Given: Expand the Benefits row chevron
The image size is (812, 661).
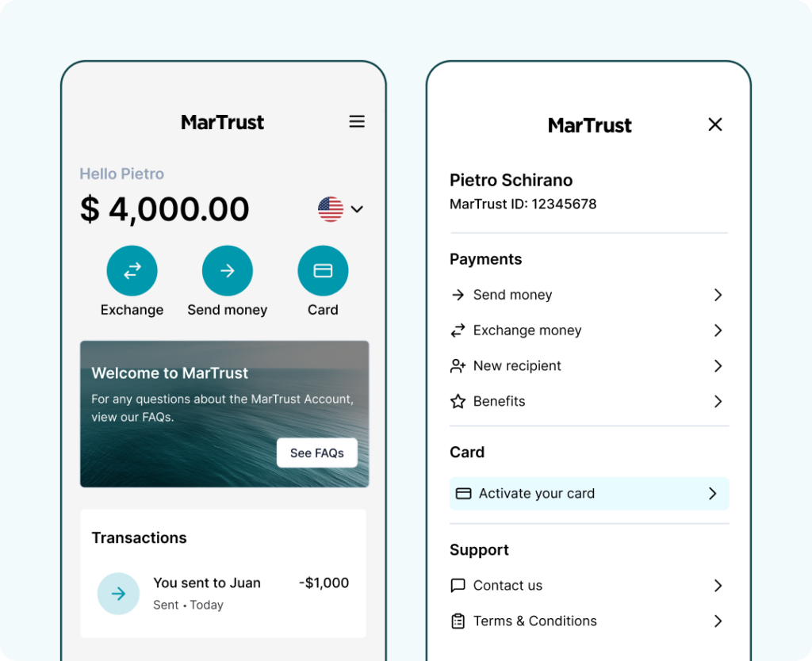Looking at the screenshot, I should coord(718,402).
